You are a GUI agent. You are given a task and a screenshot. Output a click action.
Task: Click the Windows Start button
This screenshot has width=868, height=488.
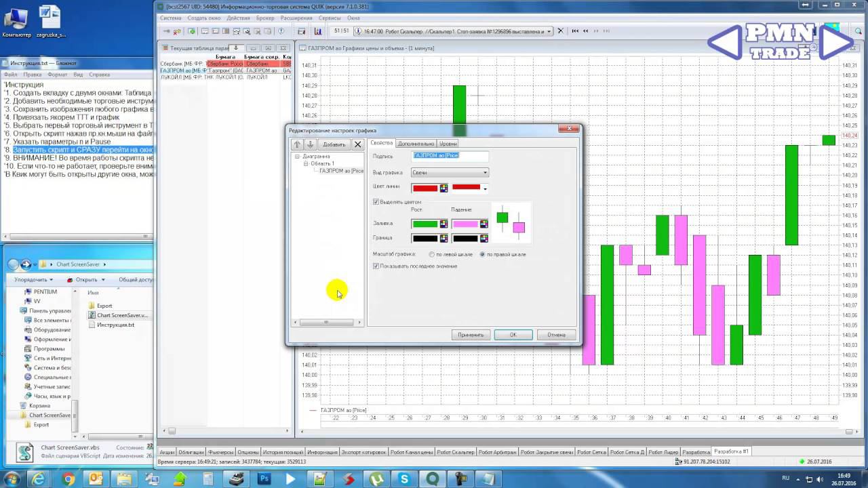[11, 479]
